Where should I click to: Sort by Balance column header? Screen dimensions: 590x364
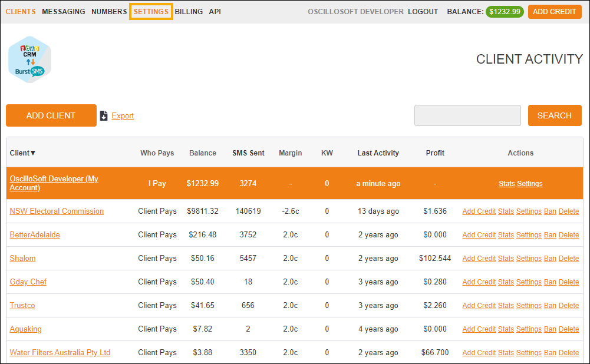(203, 153)
